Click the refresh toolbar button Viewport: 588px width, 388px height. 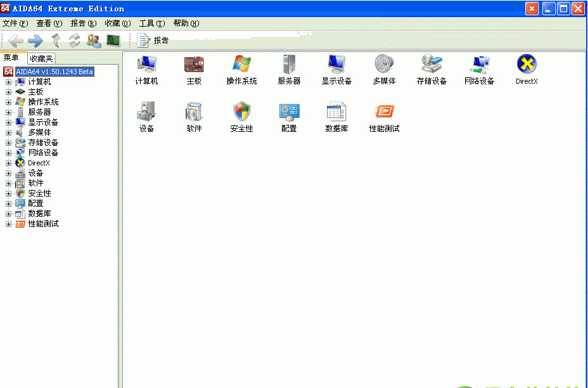[x=75, y=41]
